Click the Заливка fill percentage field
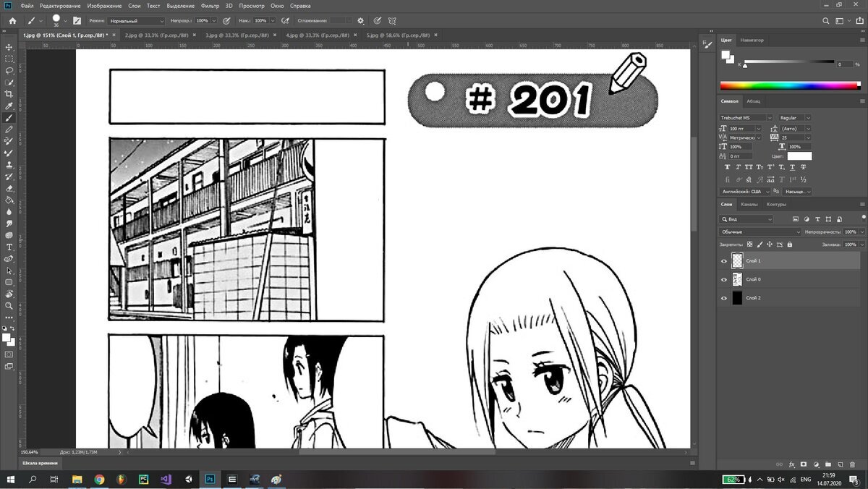 tap(851, 244)
